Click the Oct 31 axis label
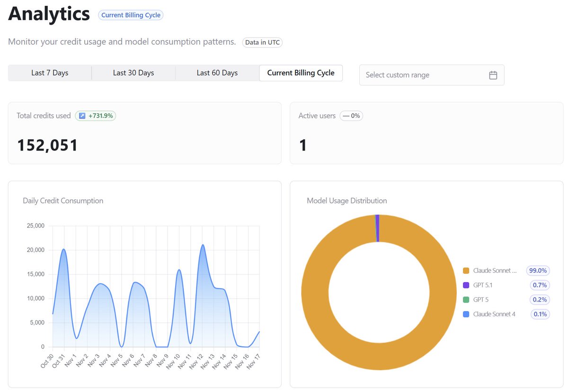 click(x=58, y=361)
